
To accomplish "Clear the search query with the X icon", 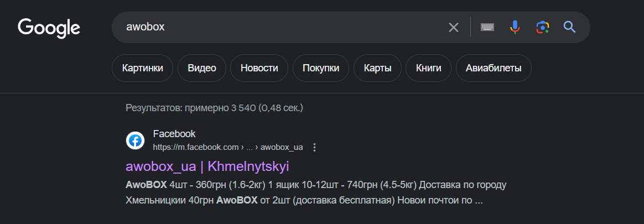I will (454, 28).
